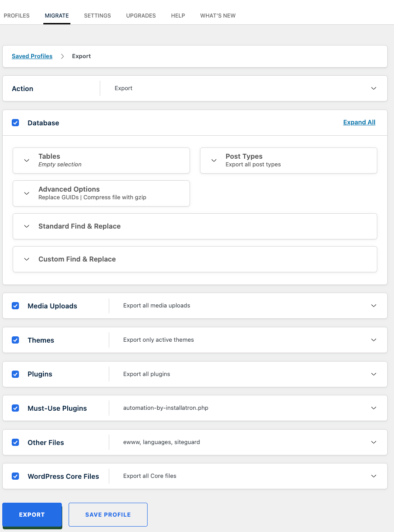Viewport: 394px width, 532px height.
Task: Expand the Themes options arrow
Action: (374, 340)
